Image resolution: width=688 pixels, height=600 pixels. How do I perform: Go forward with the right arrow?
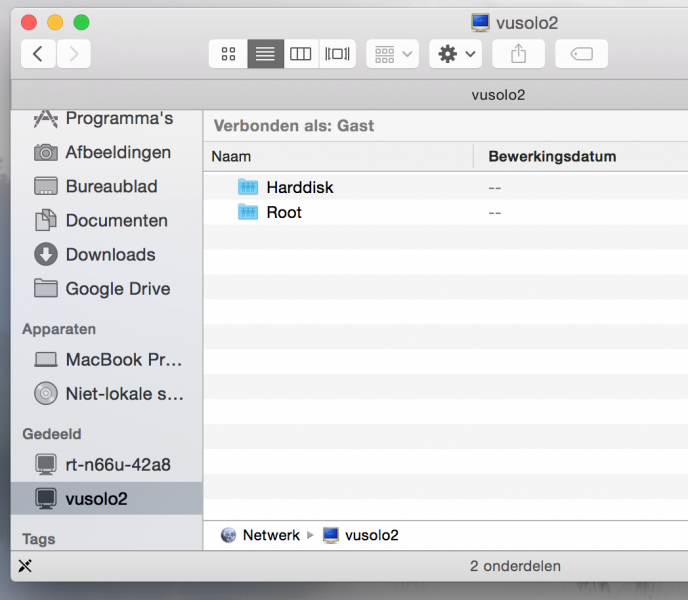tap(74, 54)
